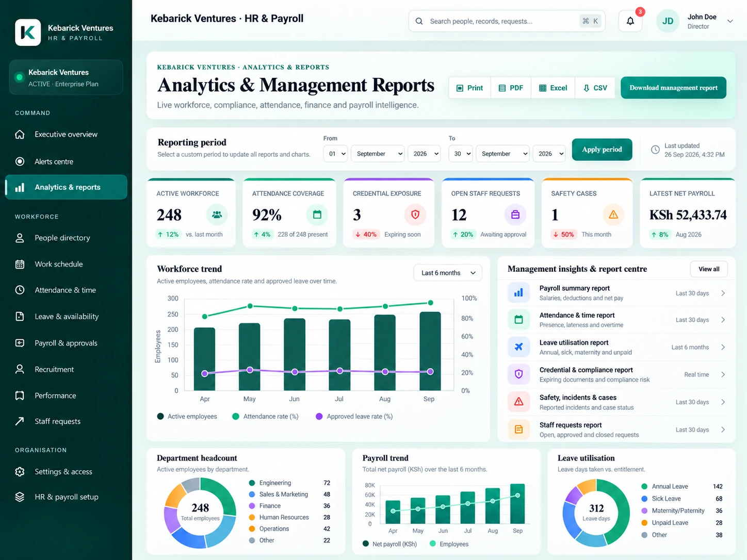This screenshot has height=560, width=747.
Task: Click the Staff requests report document icon
Action: click(x=518, y=430)
